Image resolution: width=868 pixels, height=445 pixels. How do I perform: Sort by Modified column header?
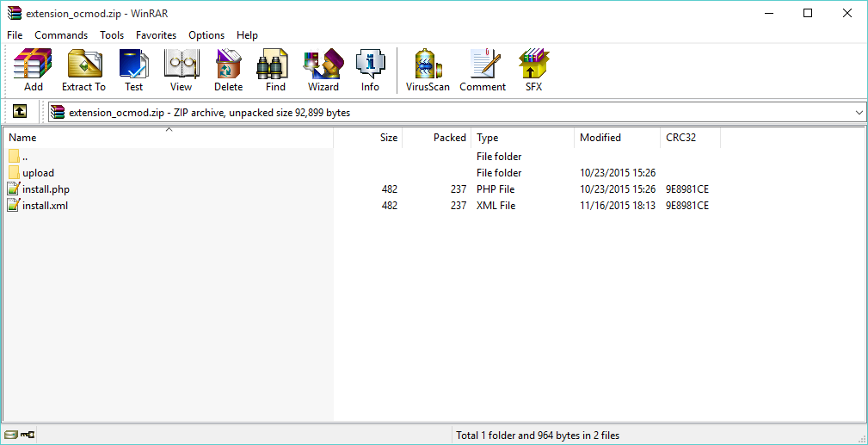[617, 138]
